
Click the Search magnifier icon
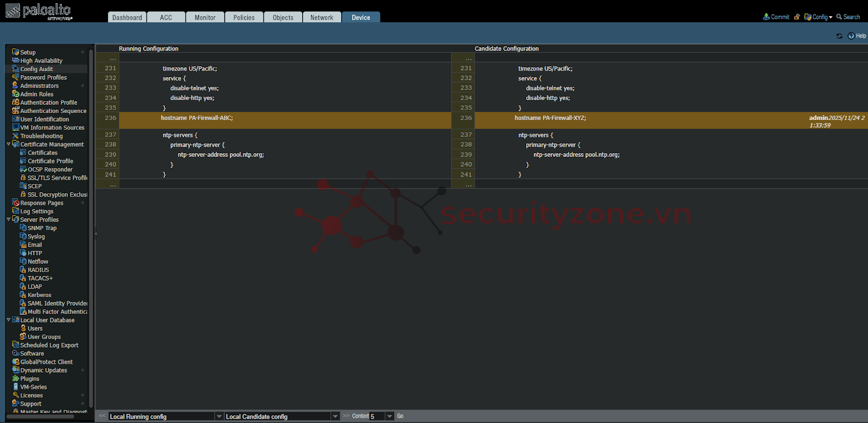coord(839,17)
